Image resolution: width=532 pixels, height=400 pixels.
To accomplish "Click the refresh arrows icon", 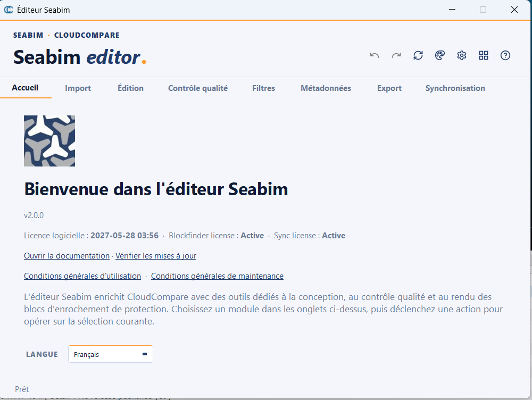I will (x=418, y=55).
